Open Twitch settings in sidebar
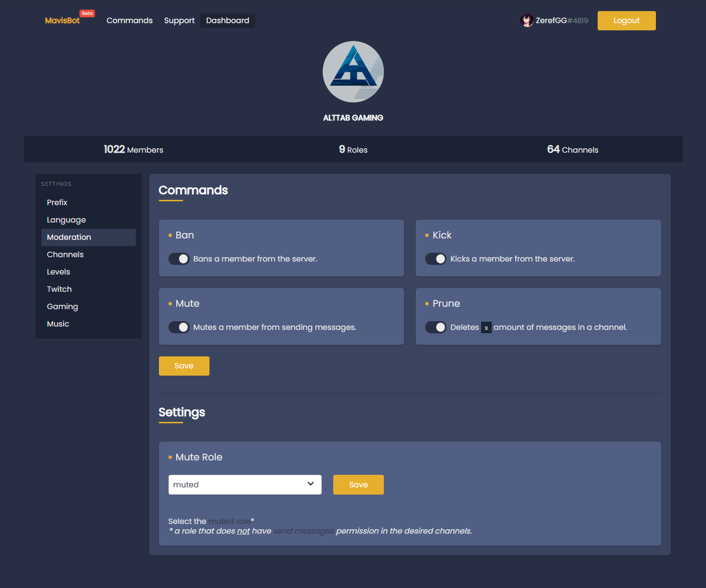This screenshot has width=706, height=588. (x=59, y=289)
